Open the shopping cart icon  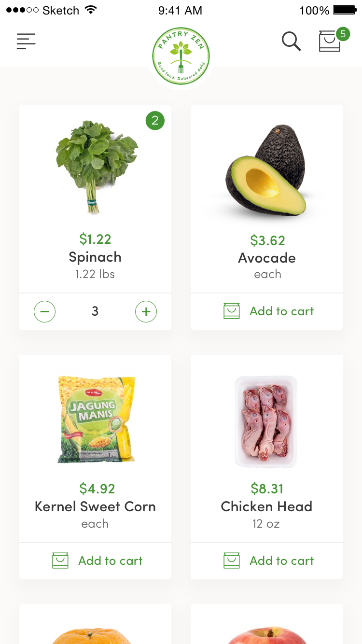tap(330, 41)
